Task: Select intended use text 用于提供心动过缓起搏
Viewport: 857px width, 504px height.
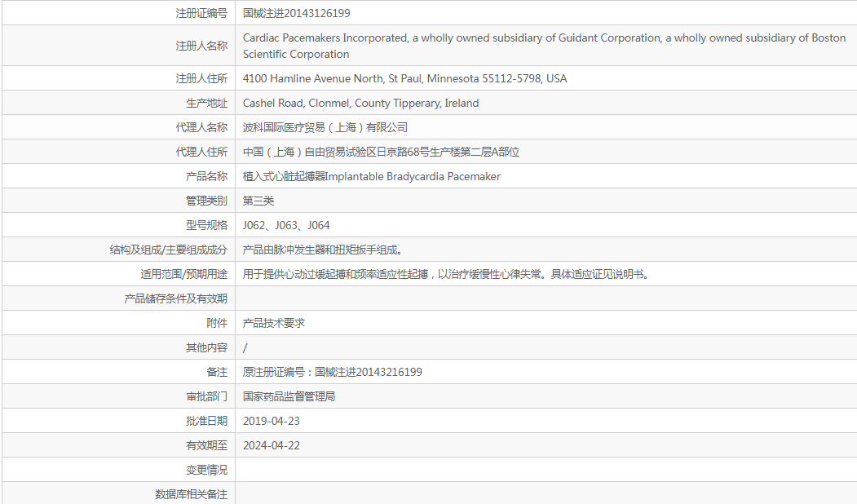Action: 447,274
